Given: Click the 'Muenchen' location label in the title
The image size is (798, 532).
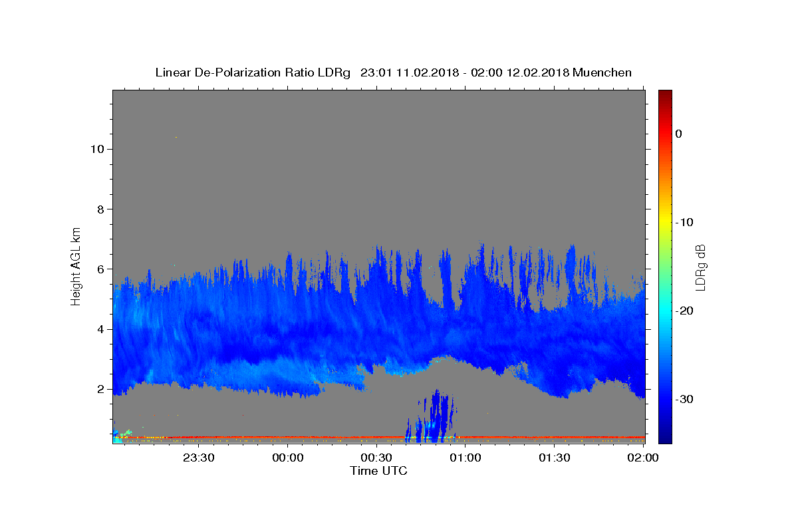Looking at the screenshot, I should [602, 72].
